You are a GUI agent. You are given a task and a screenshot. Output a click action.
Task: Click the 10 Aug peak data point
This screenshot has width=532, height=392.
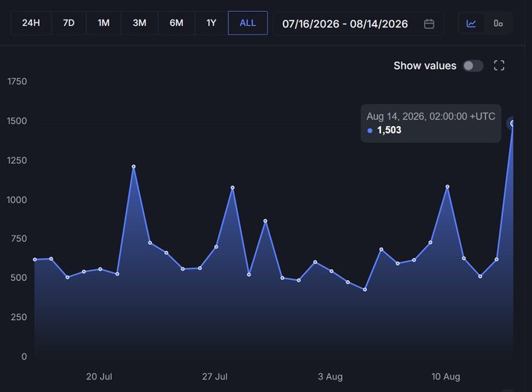(448, 187)
